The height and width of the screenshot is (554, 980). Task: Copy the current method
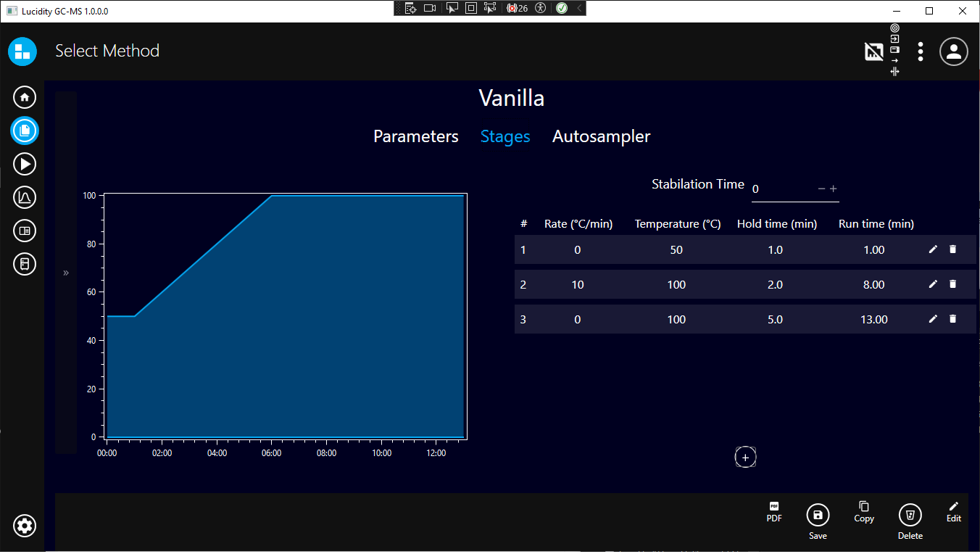pos(863,511)
